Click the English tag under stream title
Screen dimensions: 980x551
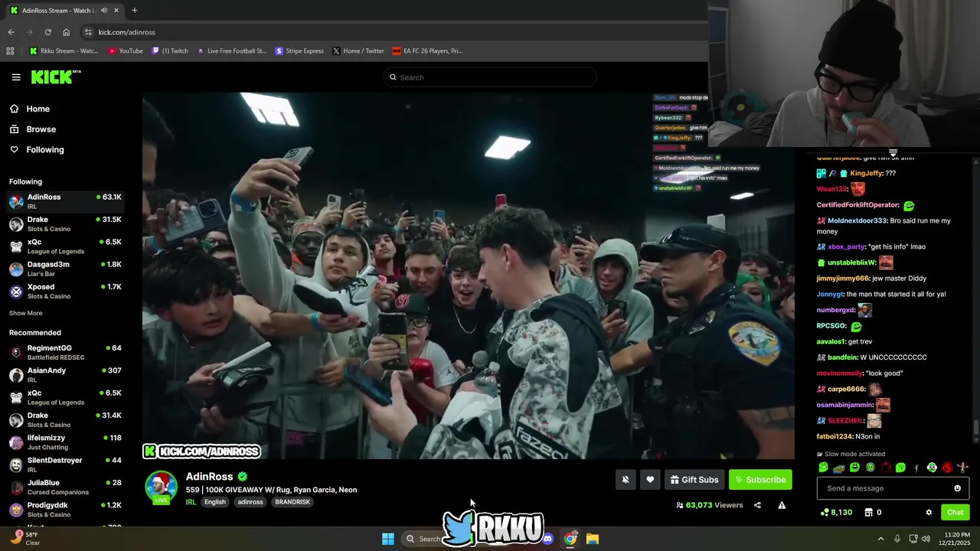(x=215, y=502)
